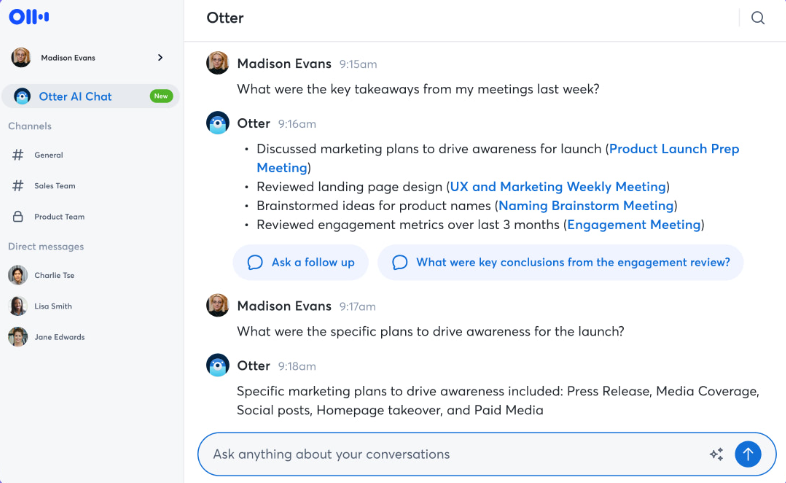Focus the Ask anything message input

[450, 454]
